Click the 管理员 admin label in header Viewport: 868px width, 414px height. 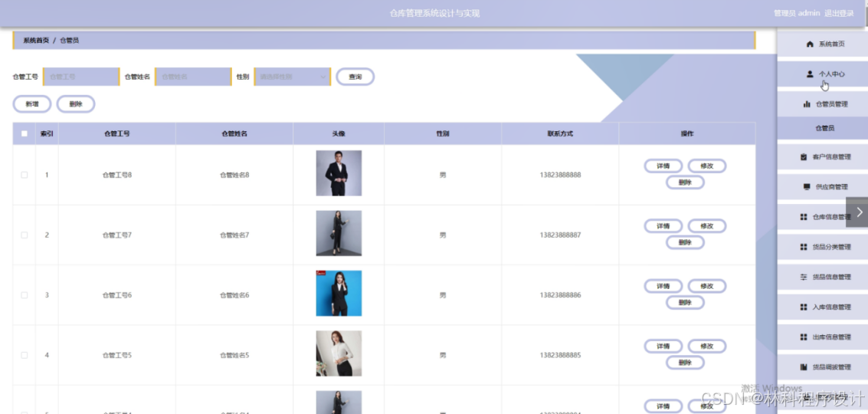(797, 13)
